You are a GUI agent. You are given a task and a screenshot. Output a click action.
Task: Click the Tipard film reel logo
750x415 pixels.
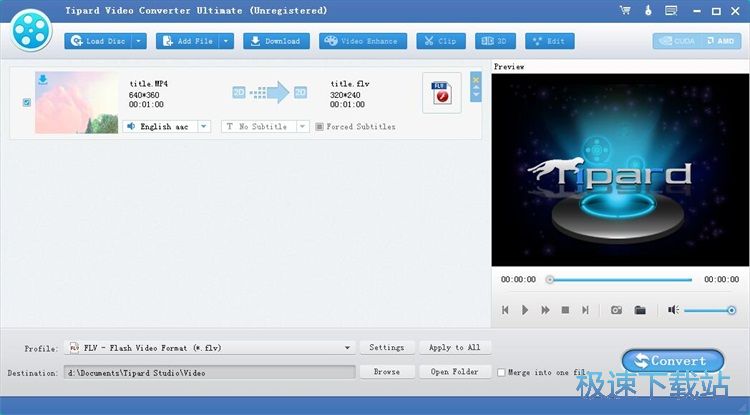point(31,30)
